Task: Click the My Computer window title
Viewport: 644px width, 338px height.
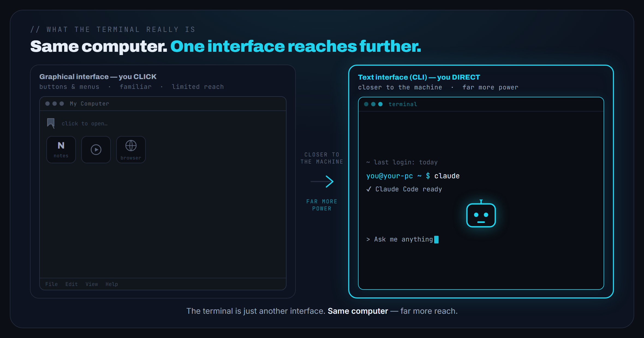Action: (x=90, y=104)
